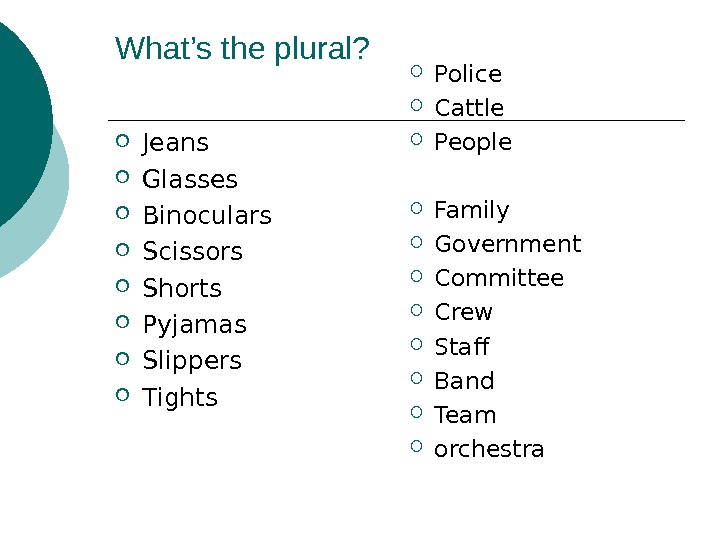Click the word Shorts in the list
The height and width of the screenshot is (540, 720).
[182, 289]
